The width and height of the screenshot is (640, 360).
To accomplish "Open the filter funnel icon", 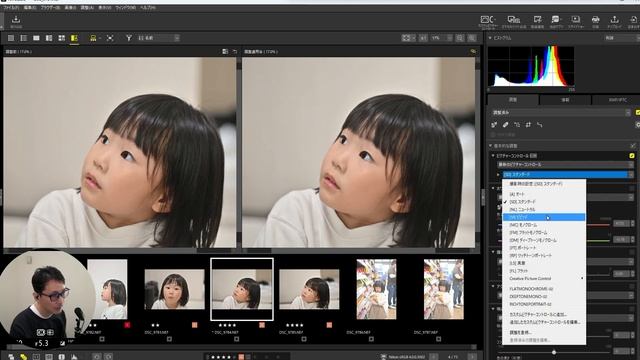I will click(129, 38).
